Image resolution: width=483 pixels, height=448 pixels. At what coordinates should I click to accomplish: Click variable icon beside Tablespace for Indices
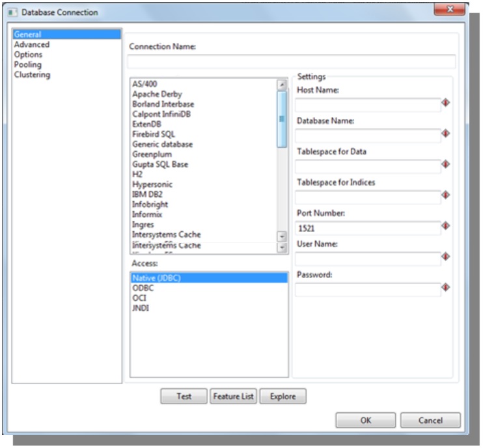point(446,195)
